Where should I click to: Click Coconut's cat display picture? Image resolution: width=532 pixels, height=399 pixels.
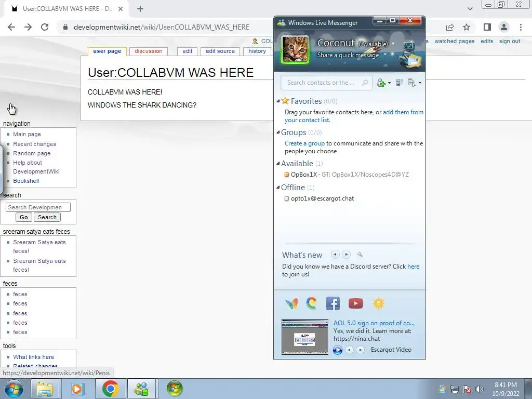(x=295, y=49)
